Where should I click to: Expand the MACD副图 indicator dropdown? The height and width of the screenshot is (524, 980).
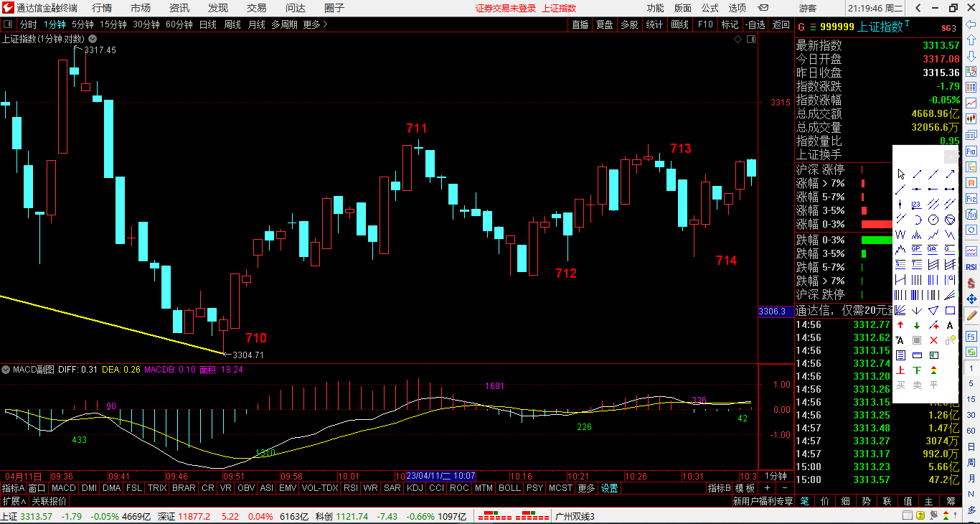click(6, 370)
